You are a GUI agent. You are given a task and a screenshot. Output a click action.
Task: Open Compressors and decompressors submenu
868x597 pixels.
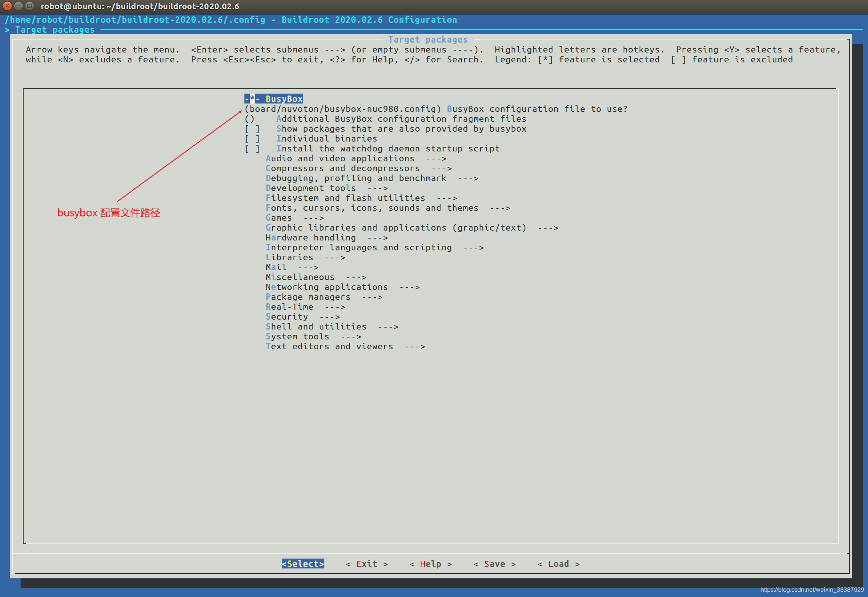click(359, 168)
